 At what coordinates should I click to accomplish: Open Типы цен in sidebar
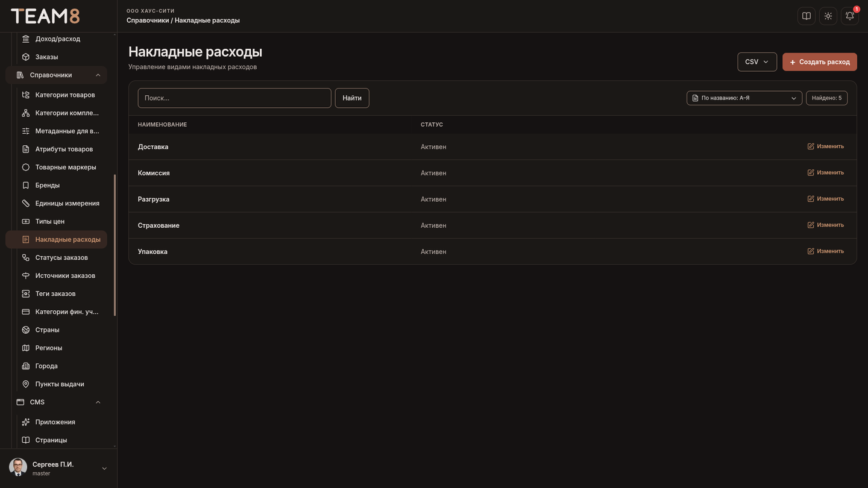tap(56, 221)
